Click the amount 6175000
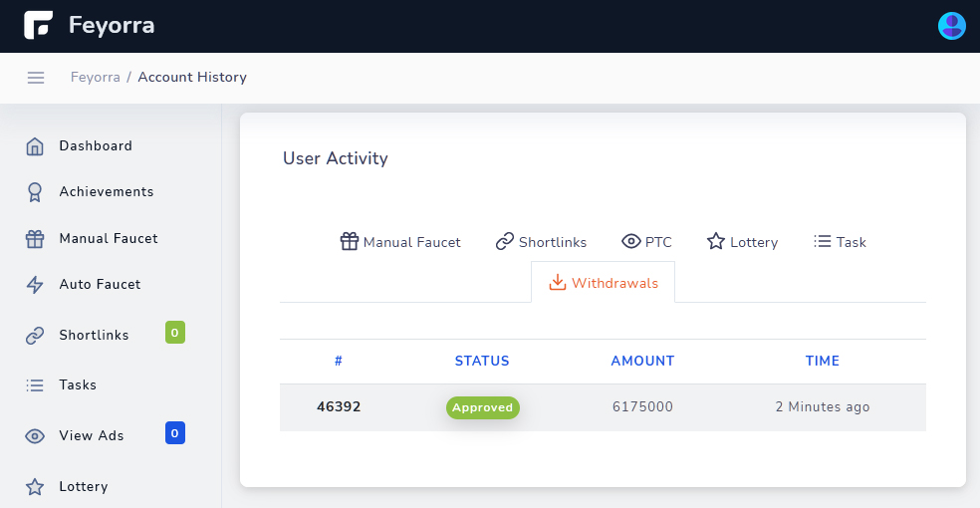This screenshot has width=980, height=508. [x=642, y=406]
